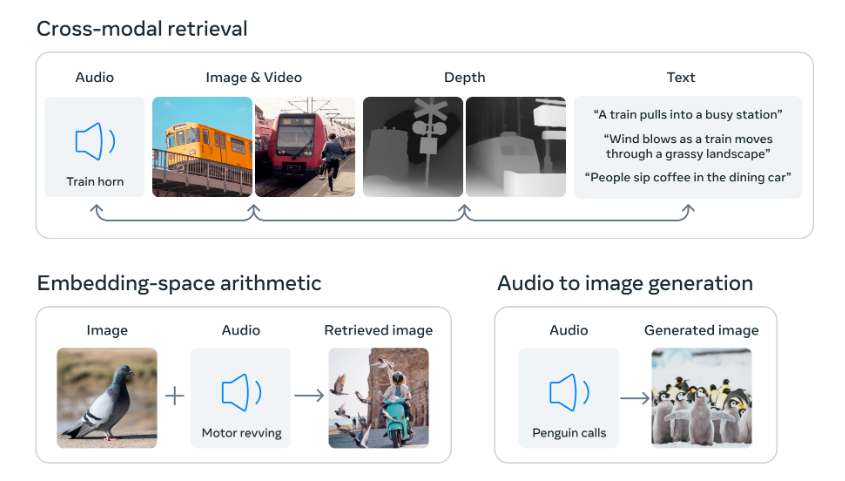
Task: Click the "Audio to image generation" heading
Action: pos(625,283)
